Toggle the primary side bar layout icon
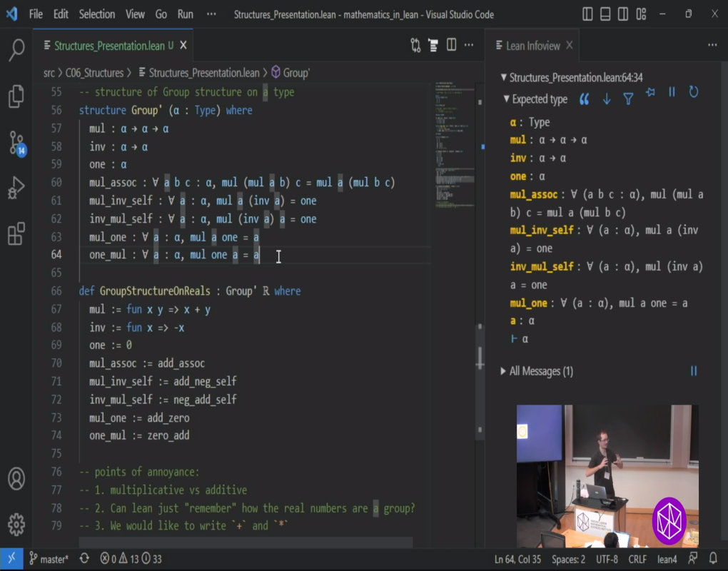Image resolution: width=728 pixels, height=571 pixels. [x=587, y=14]
